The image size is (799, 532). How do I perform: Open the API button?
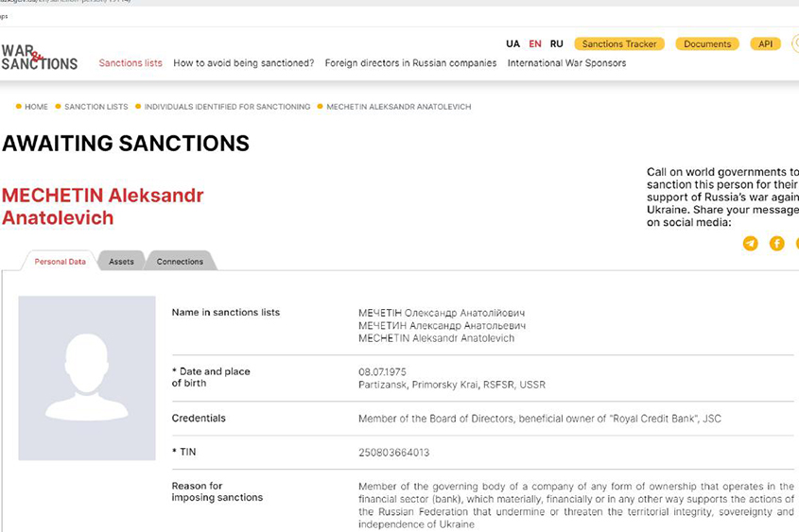pos(765,43)
